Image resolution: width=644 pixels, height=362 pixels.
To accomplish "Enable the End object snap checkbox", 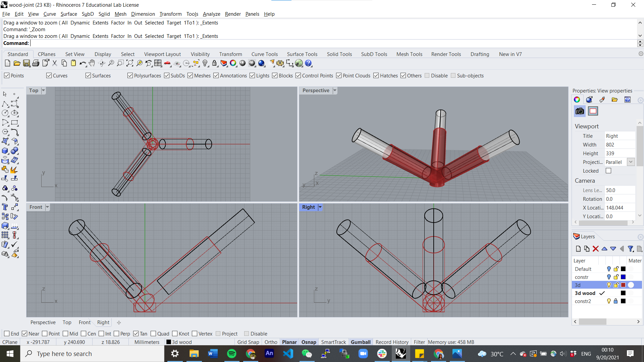I will tap(7, 334).
